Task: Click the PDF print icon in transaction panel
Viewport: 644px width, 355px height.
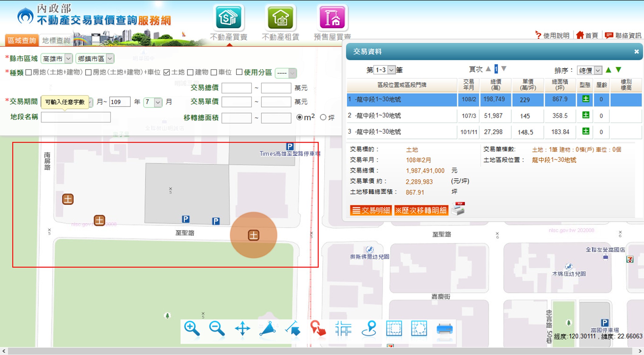Action: [x=458, y=209]
